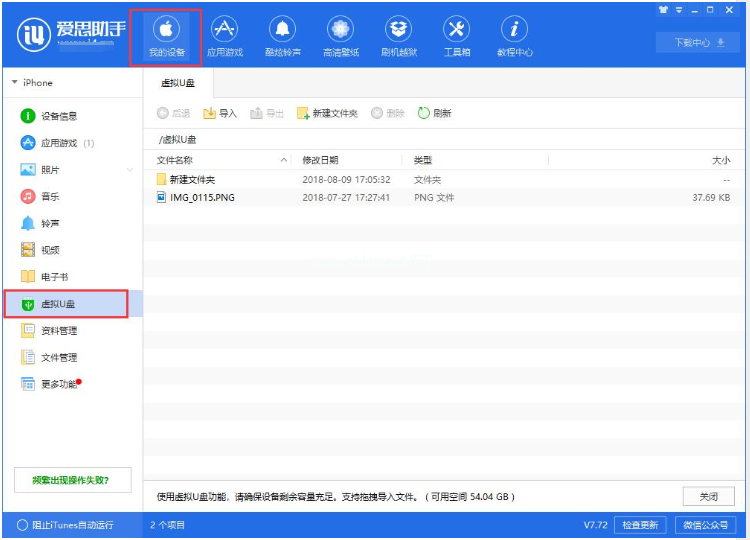Click the 导入 import button

coord(220,113)
